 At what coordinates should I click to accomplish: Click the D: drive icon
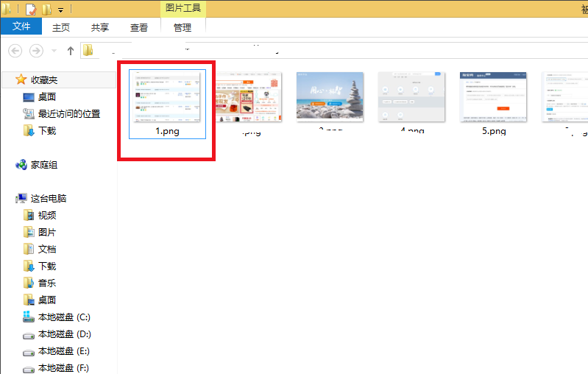[x=29, y=336]
